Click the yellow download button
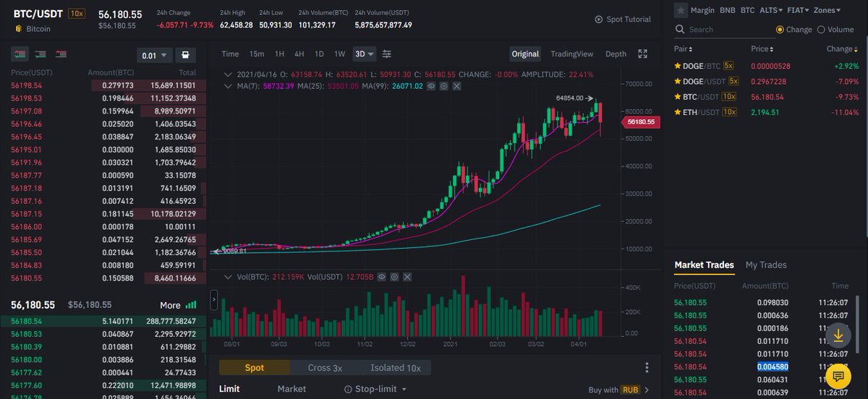Image resolution: width=868 pixels, height=399 pixels. pyautogui.click(x=838, y=335)
